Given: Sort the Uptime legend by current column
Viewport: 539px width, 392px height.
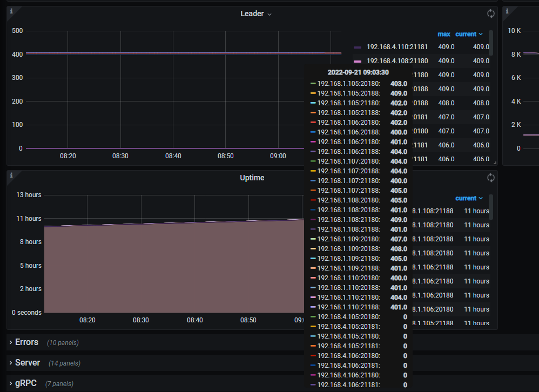Looking at the screenshot, I should pos(468,198).
